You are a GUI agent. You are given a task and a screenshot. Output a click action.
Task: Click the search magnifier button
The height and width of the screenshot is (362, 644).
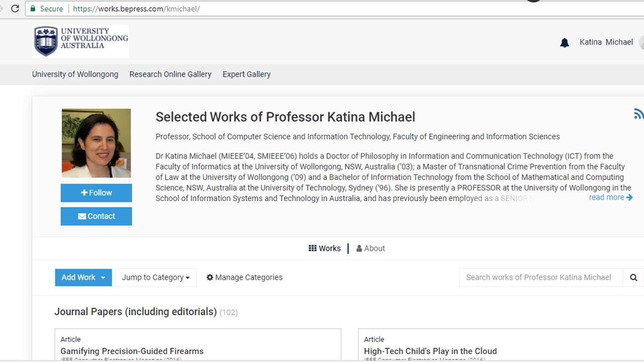tap(633, 278)
